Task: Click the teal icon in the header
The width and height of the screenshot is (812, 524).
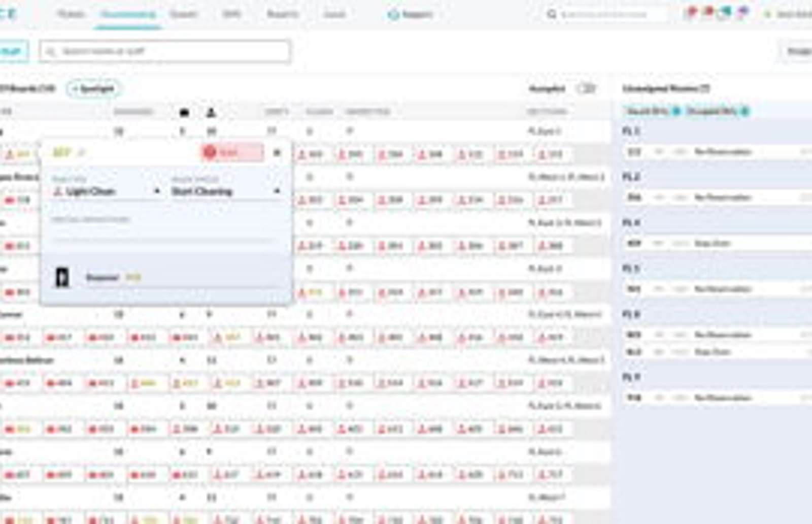Action: point(726,12)
